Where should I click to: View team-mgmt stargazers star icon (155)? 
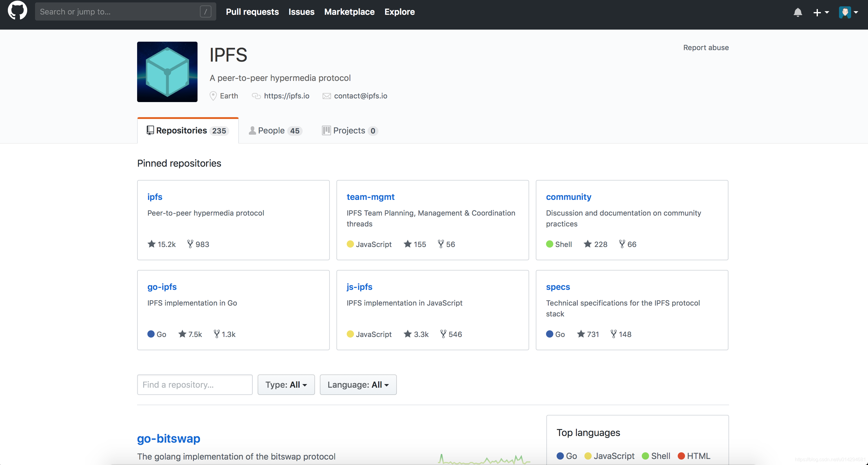coord(407,244)
